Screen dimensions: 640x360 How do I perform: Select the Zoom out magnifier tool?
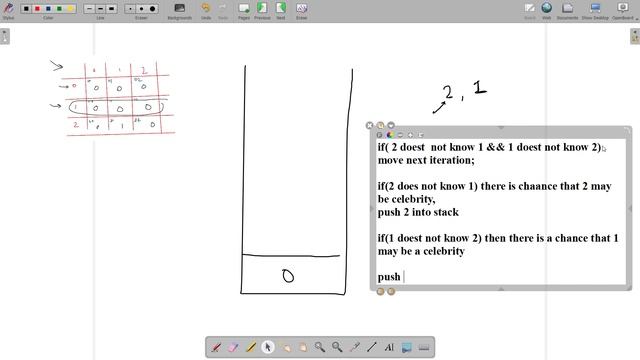(337, 347)
